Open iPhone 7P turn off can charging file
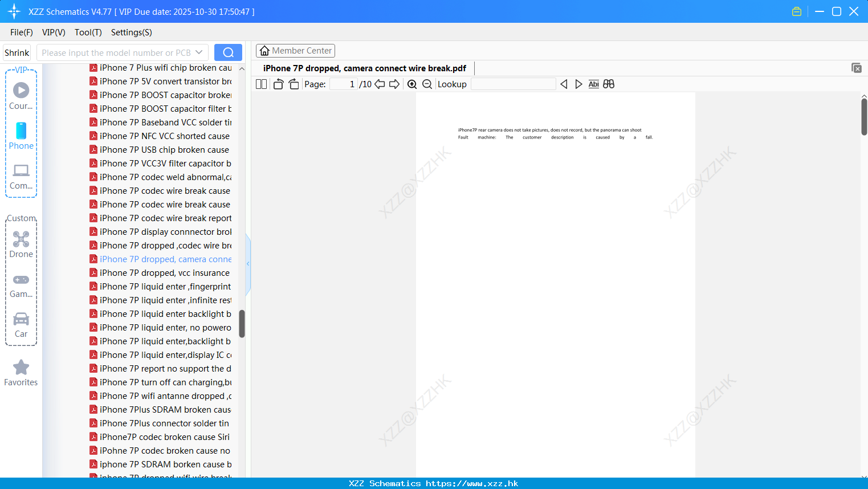This screenshot has height=489, width=868. point(160,382)
